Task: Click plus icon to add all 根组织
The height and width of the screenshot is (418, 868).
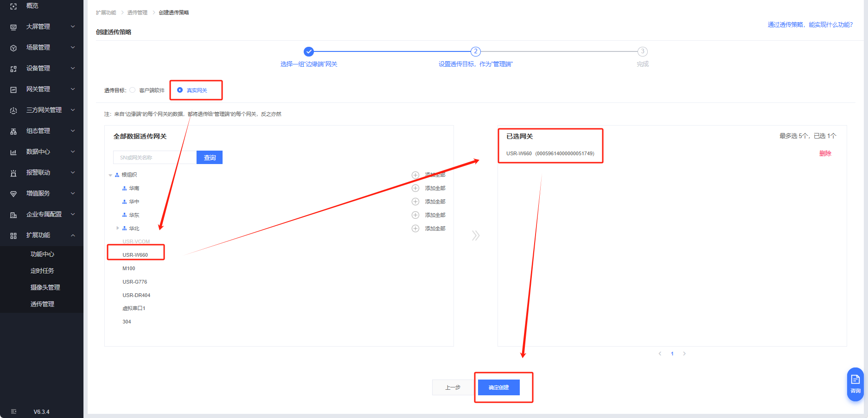Action: (415, 175)
